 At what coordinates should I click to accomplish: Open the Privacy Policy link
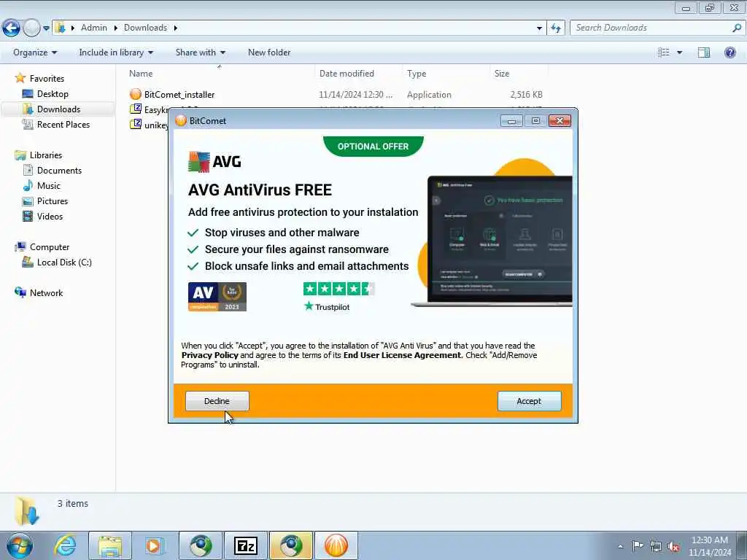209,355
